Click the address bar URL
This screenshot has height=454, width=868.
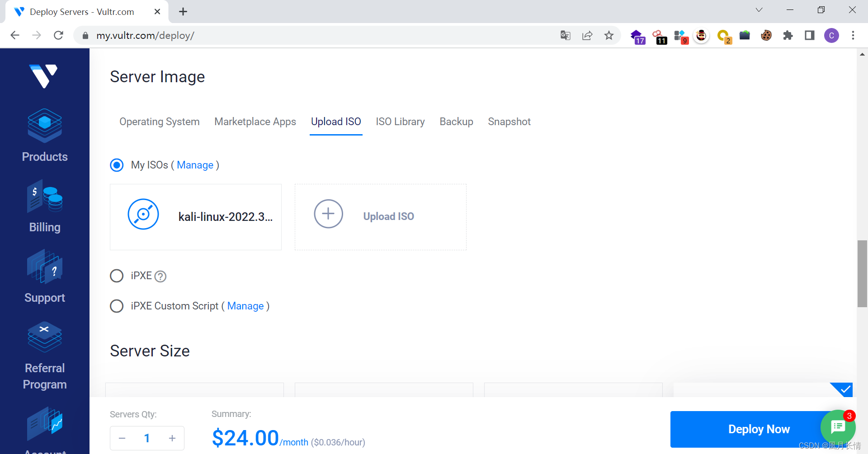click(145, 35)
